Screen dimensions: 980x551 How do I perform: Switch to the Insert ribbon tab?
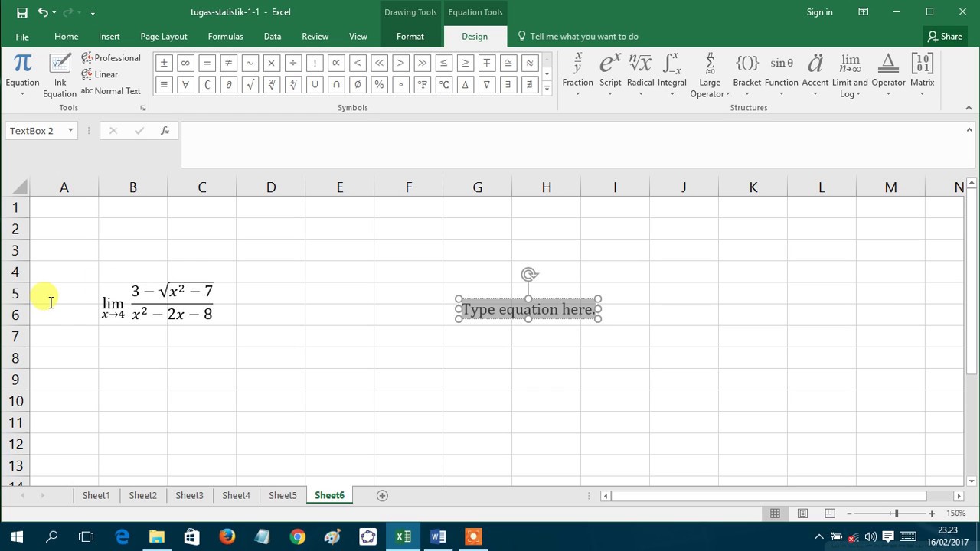coord(109,37)
